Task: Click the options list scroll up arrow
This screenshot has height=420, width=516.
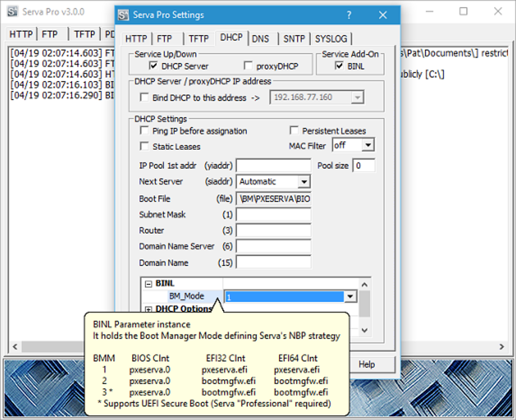Action: pyautogui.click(x=364, y=285)
